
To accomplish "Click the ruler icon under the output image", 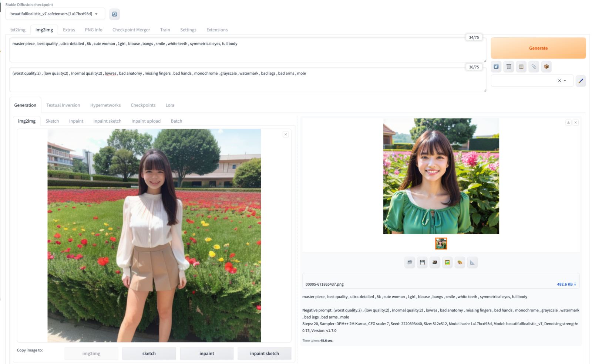I will [x=472, y=262].
